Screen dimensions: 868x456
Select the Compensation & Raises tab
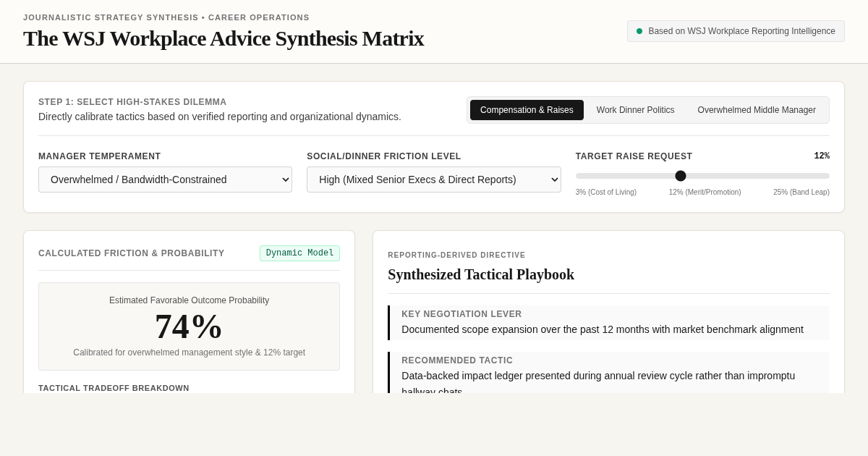tap(527, 110)
